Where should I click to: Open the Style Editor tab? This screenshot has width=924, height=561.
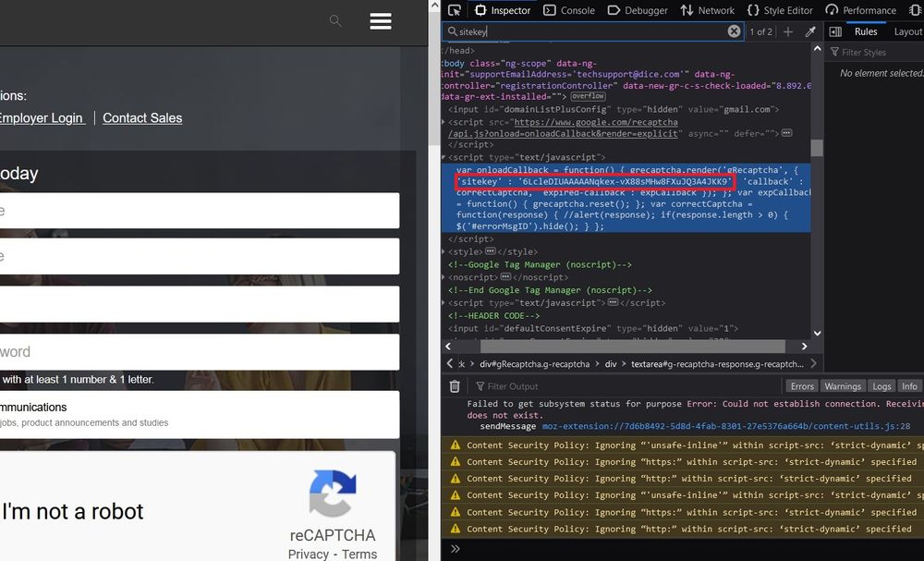click(x=780, y=10)
